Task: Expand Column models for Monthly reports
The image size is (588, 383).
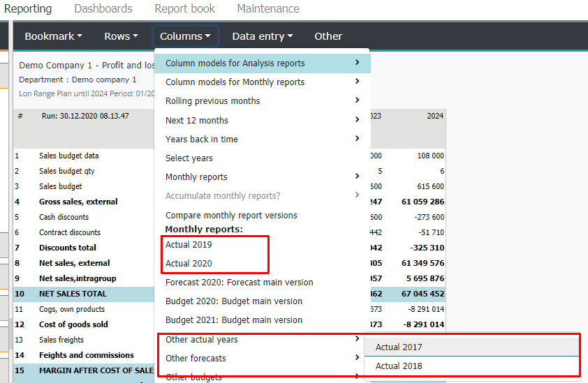Action: (x=263, y=82)
